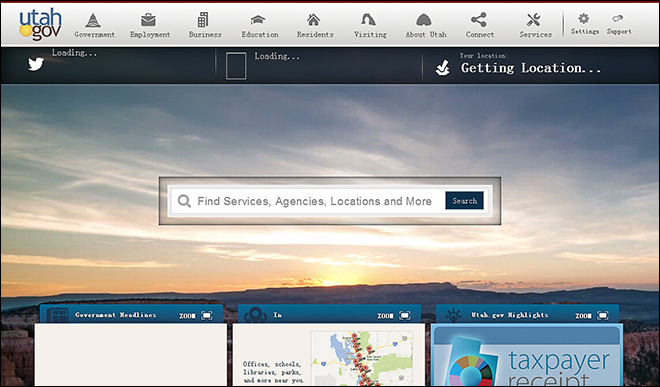Image resolution: width=660 pixels, height=387 pixels.
Task: Open the Support menu item
Action: [618, 24]
